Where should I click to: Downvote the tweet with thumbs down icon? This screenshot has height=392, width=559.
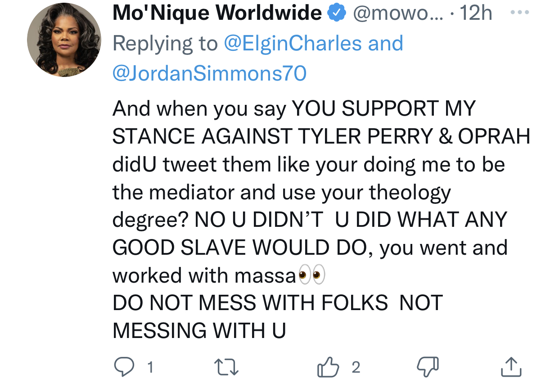[428, 367]
